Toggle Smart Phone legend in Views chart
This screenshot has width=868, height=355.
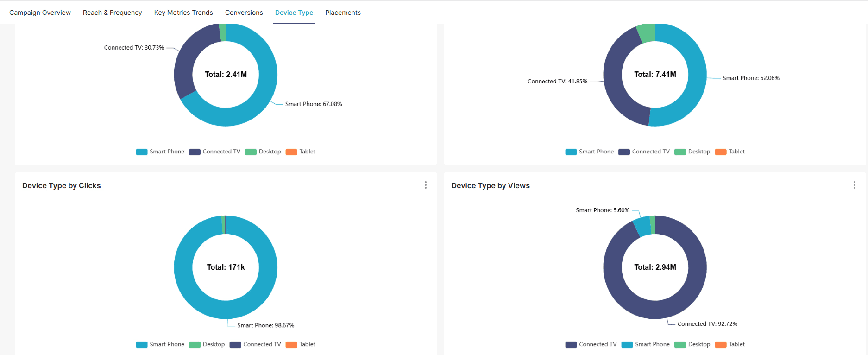point(646,344)
